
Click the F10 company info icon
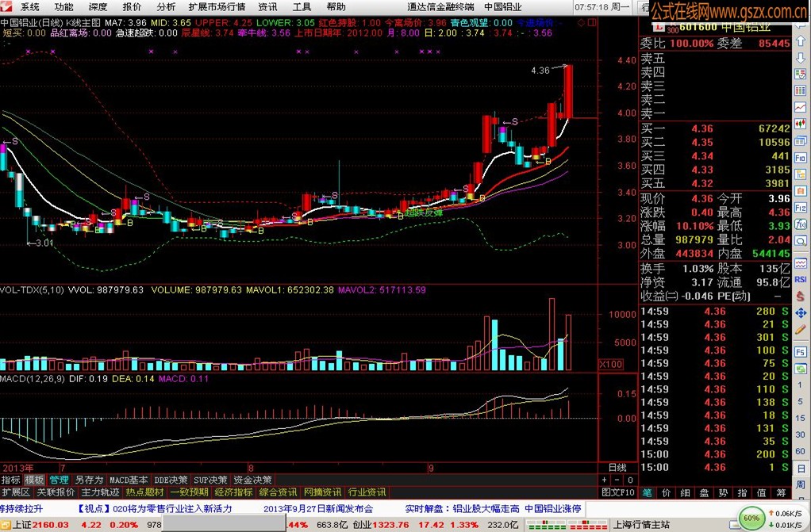click(x=800, y=158)
